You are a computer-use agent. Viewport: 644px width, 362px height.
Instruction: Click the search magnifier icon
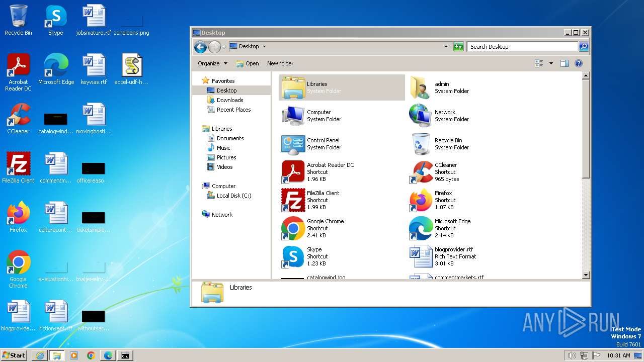pos(584,47)
